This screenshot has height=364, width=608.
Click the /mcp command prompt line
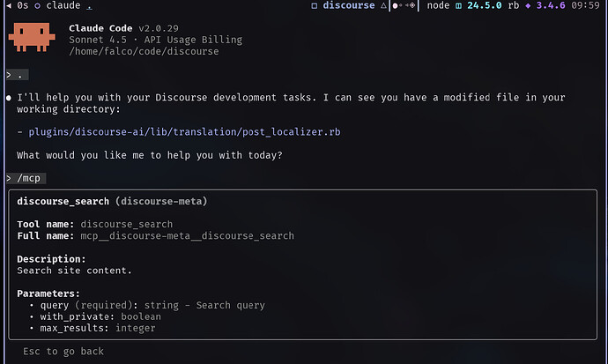coord(26,178)
